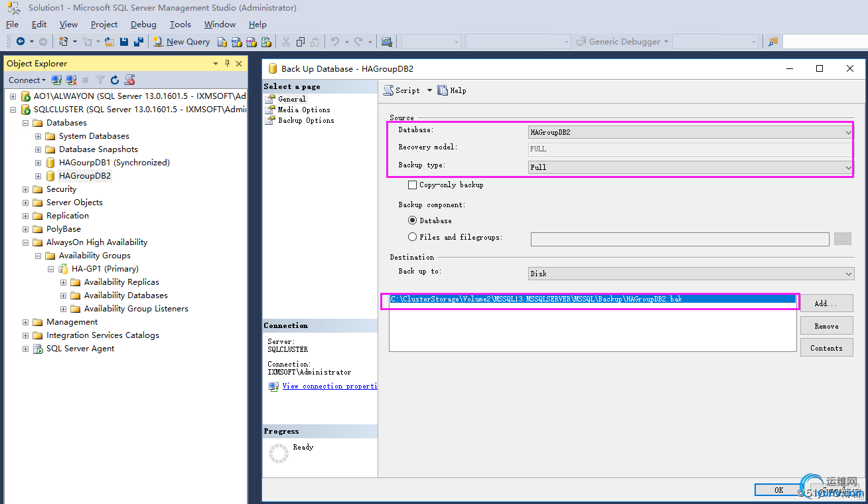
Task: Click the Save All icon in toolbar
Action: [x=139, y=42]
